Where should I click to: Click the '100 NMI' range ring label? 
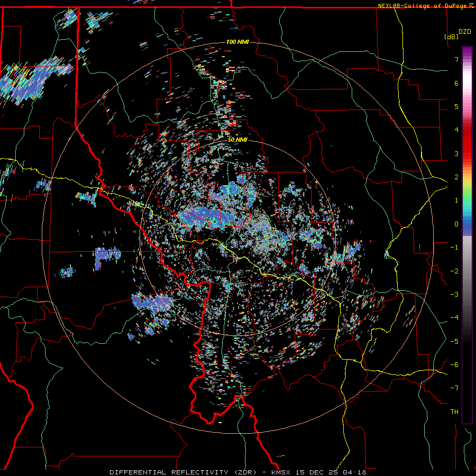[x=237, y=42]
